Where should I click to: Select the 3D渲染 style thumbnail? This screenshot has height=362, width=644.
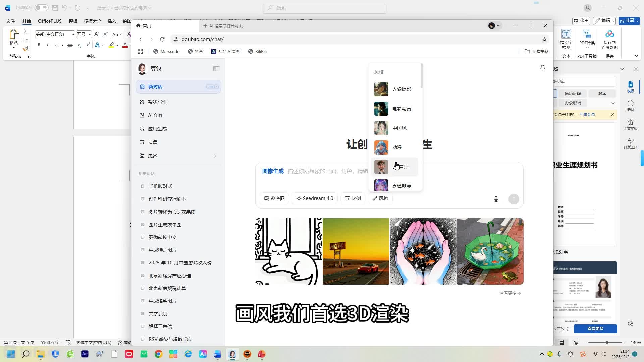381,167
